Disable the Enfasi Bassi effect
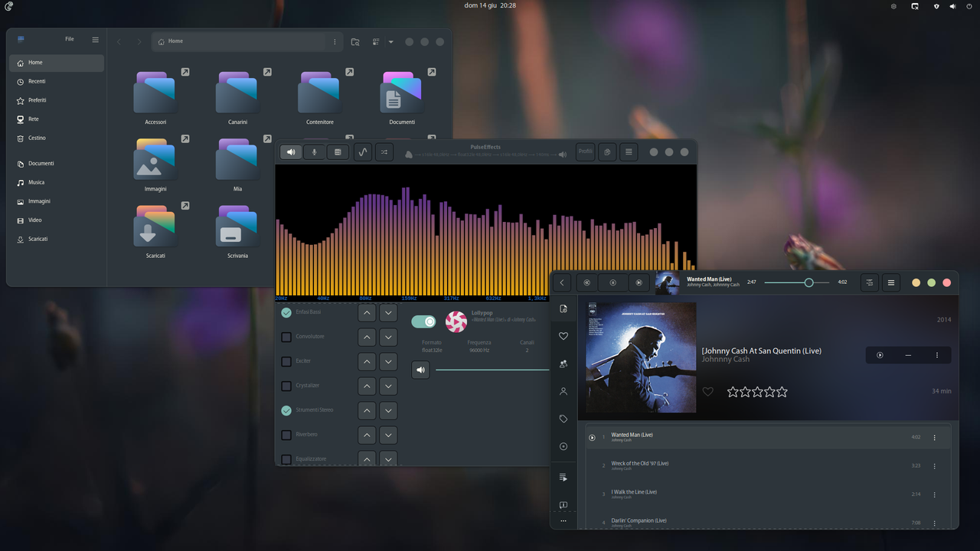Screen dimensions: 980x551 point(286,312)
